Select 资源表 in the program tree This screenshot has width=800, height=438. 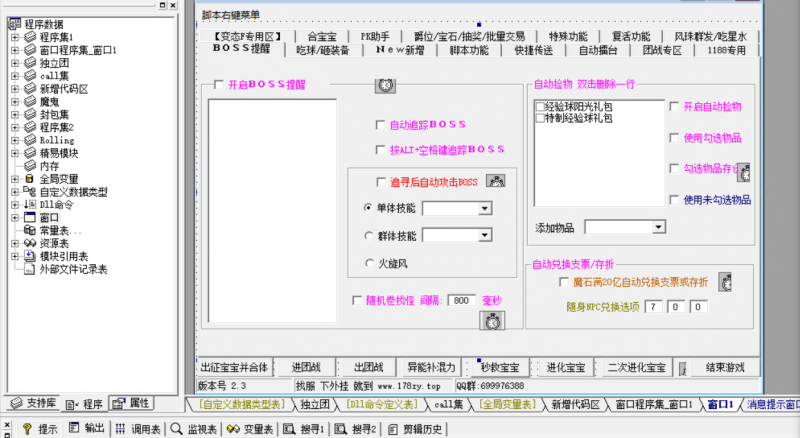coord(54,243)
